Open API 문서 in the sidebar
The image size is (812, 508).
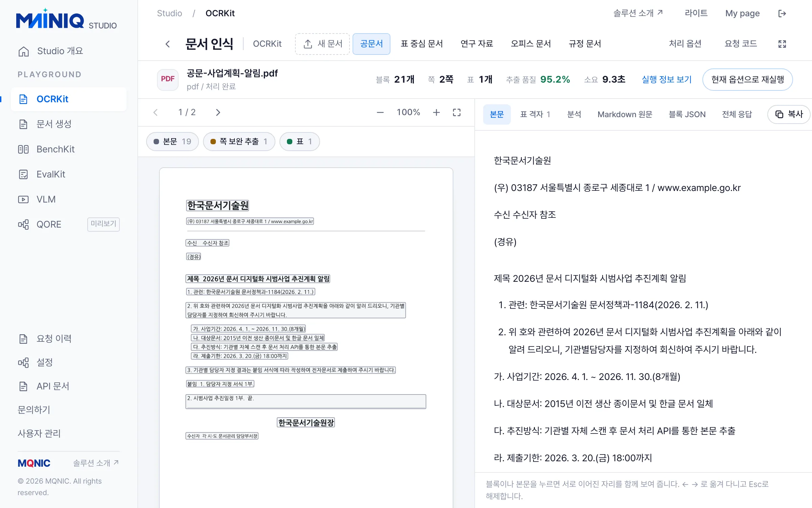69,386
